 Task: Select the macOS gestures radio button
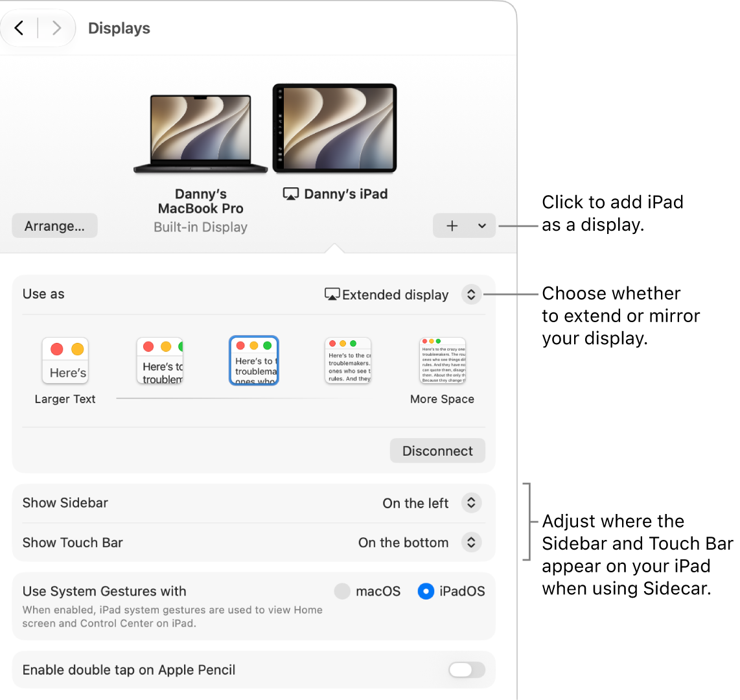[x=342, y=591]
